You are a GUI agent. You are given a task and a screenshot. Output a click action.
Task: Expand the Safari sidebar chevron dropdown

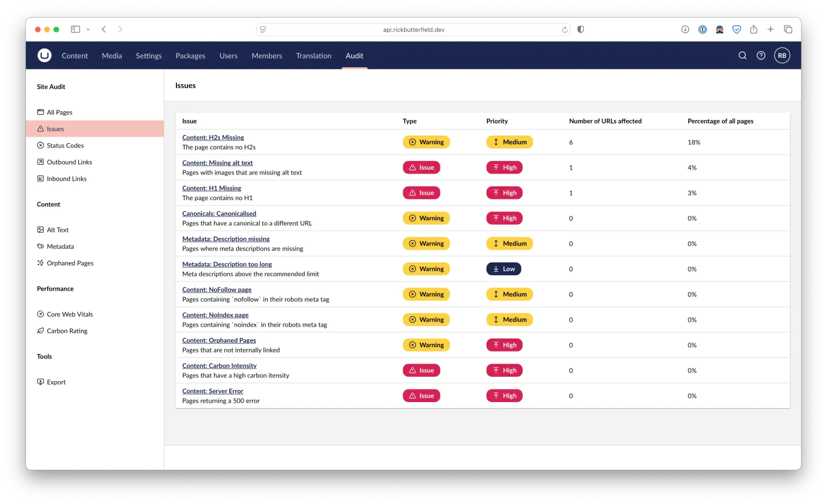(88, 29)
